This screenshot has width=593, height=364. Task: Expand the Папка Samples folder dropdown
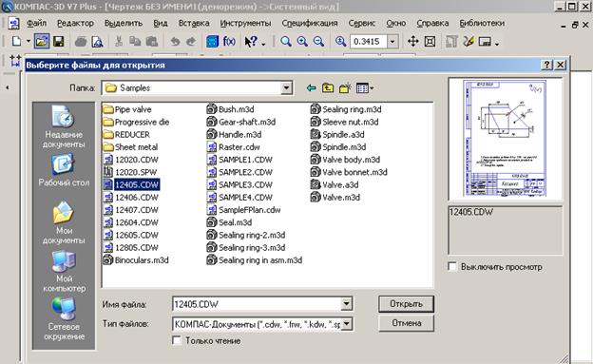(286, 88)
